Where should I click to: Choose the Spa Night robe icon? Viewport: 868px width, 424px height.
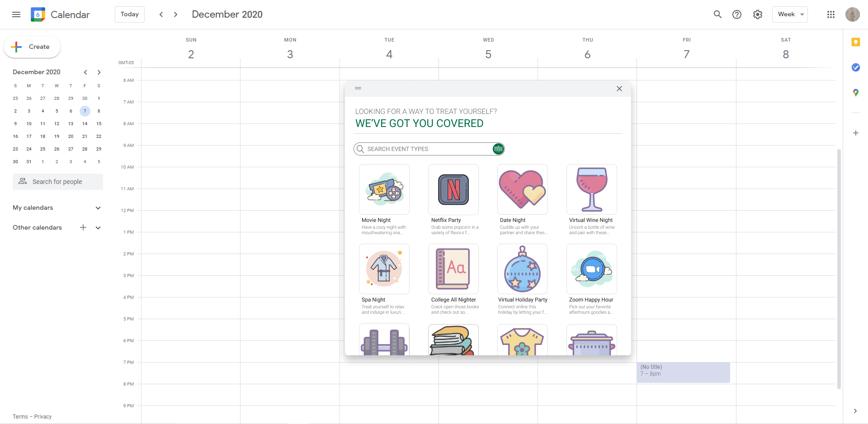coord(384,269)
